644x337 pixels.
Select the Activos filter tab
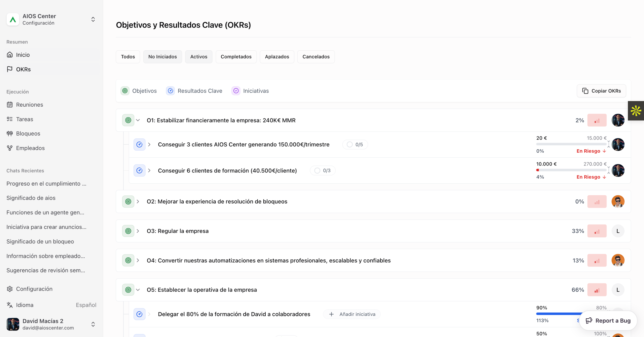tap(198, 57)
